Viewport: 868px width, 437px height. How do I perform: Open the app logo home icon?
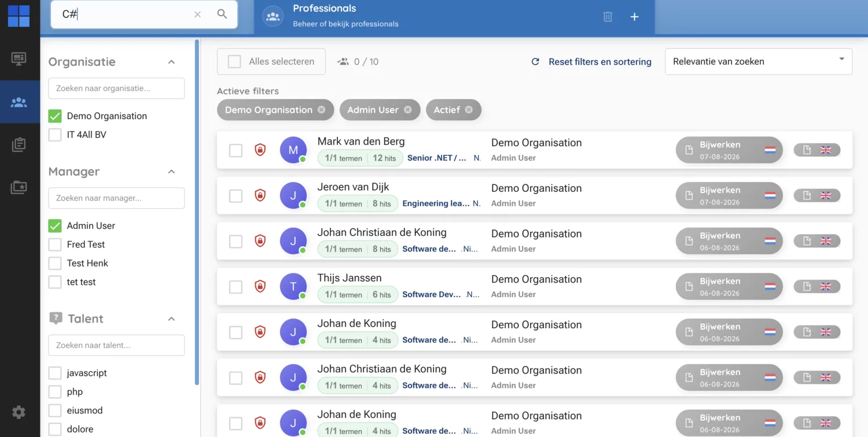19,16
